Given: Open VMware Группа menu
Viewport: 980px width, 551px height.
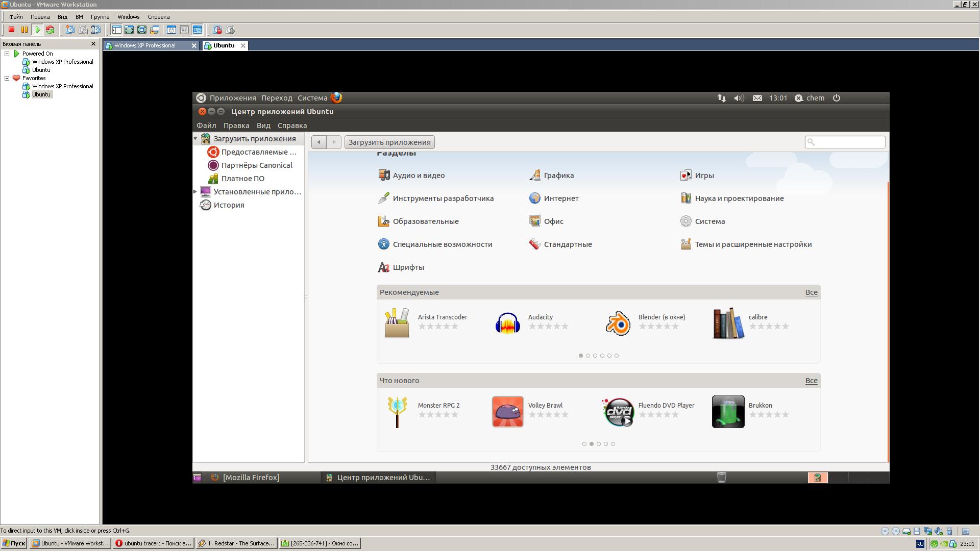Looking at the screenshot, I should (100, 17).
